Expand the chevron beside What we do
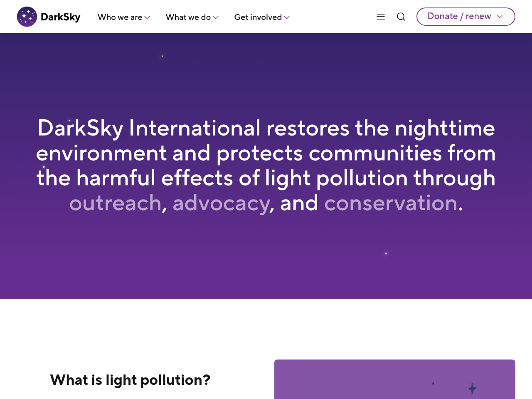Viewport: 532px width, 399px height. click(x=216, y=17)
